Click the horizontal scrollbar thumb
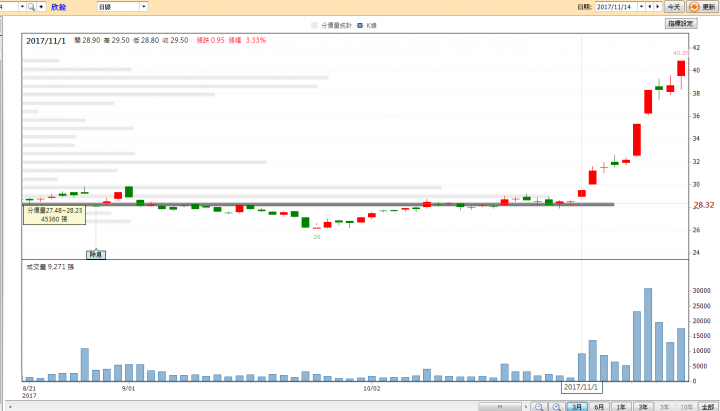The width and height of the screenshot is (720, 411). [x=500, y=407]
